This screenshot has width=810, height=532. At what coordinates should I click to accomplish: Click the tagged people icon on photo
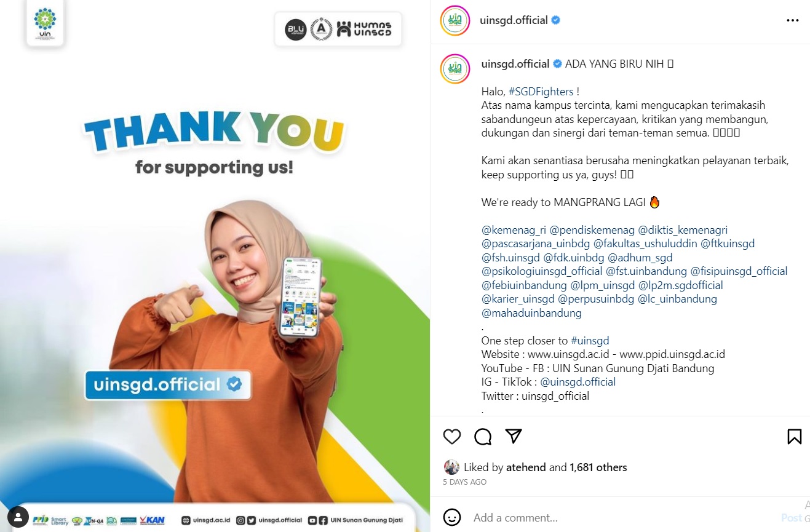(x=18, y=517)
